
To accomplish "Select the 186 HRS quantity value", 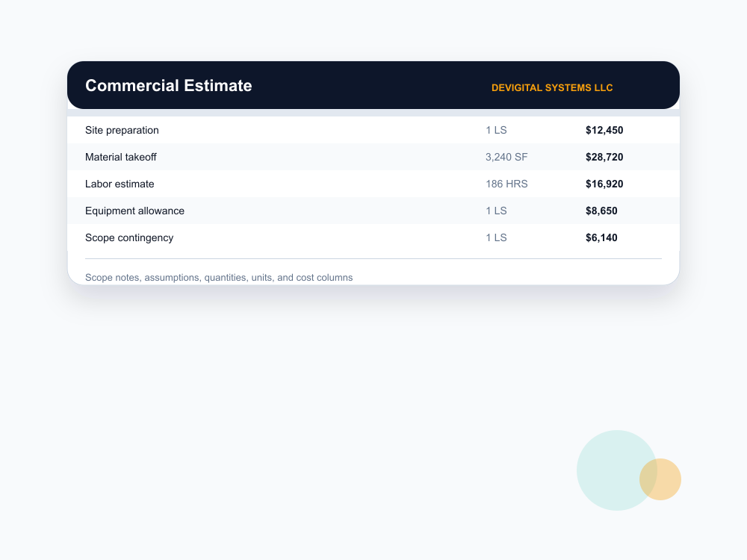I will [x=506, y=184].
